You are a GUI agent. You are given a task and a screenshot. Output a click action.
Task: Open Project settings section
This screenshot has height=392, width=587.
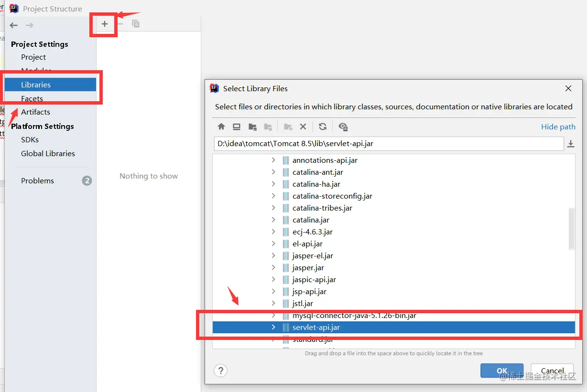pyautogui.click(x=33, y=57)
